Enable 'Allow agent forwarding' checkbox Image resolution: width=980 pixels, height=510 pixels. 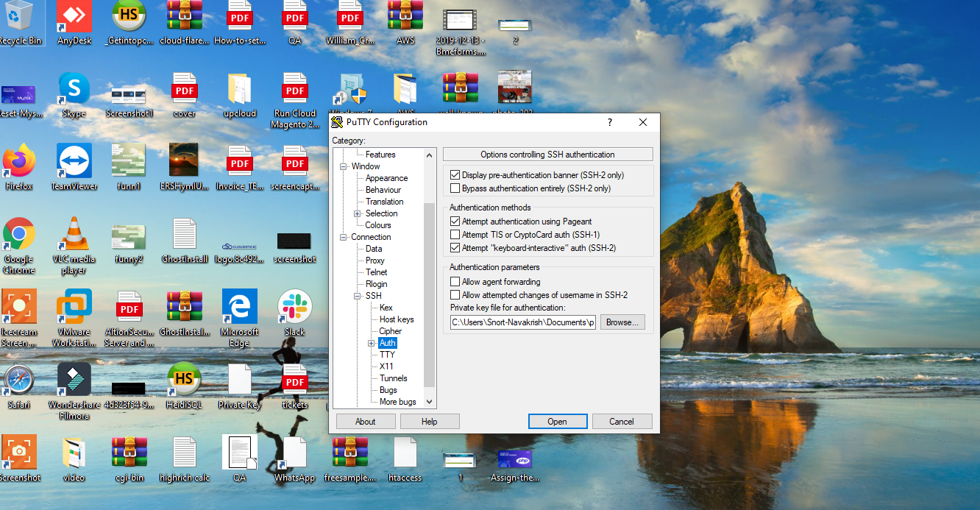pyautogui.click(x=455, y=282)
